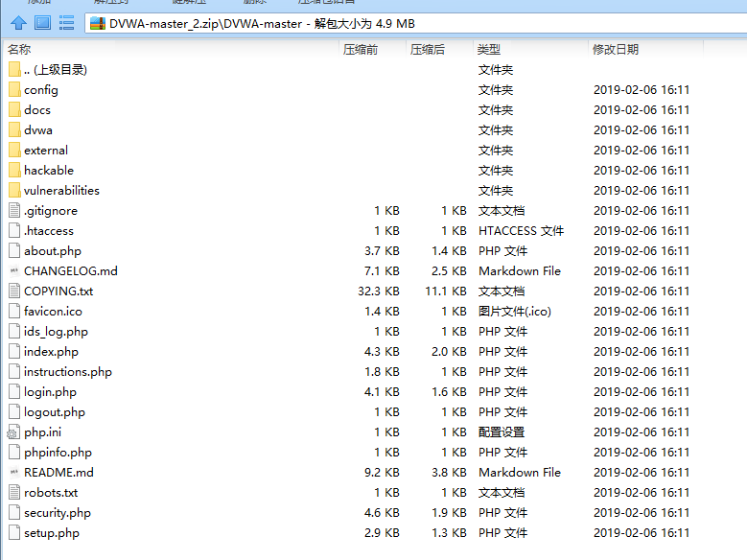The height and width of the screenshot is (560, 747).
Task: Click the blue up-arrow parent folder icon
Action: [18, 23]
